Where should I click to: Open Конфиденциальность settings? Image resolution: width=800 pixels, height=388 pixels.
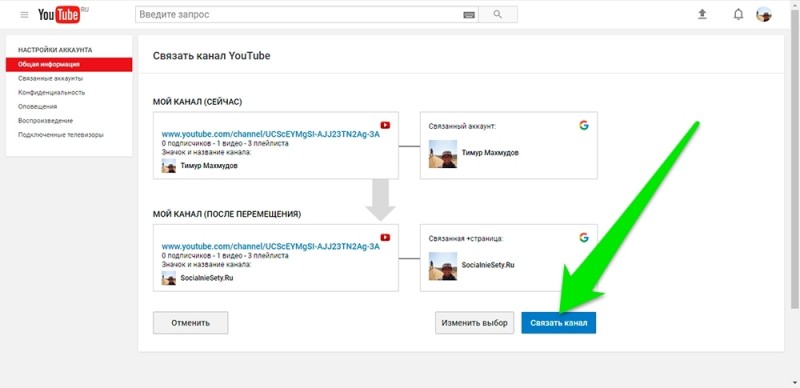tap(52, 92)
